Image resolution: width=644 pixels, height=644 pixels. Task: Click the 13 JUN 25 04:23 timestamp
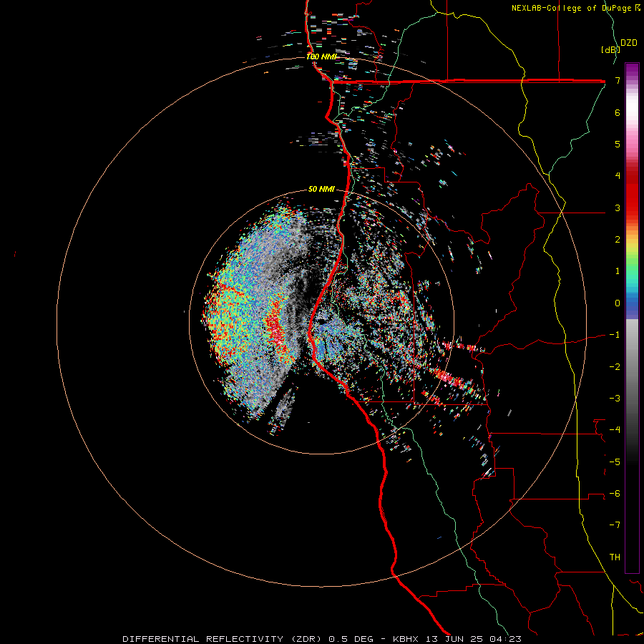[x=472, y=639]
